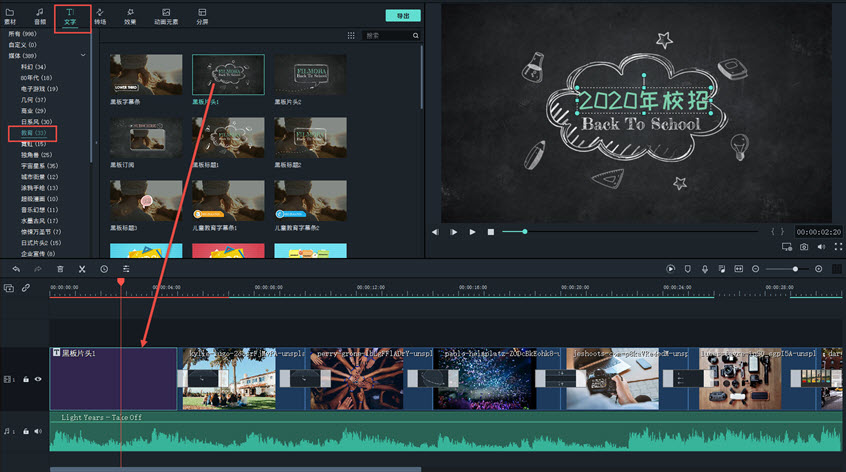
Task: Collapse the category sidebar with the handle arrow
Action: [x=97, y=143]
